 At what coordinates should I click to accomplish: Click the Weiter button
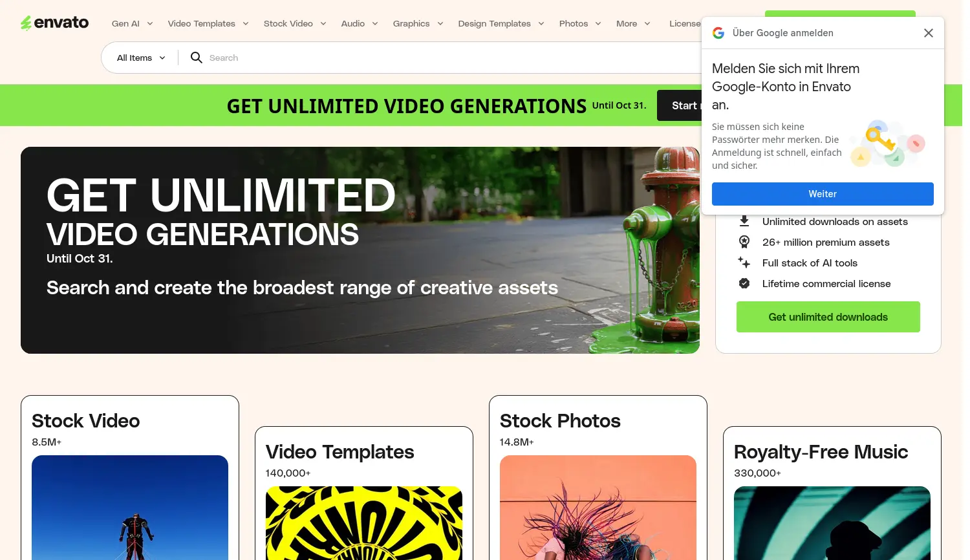coord(822,194)
